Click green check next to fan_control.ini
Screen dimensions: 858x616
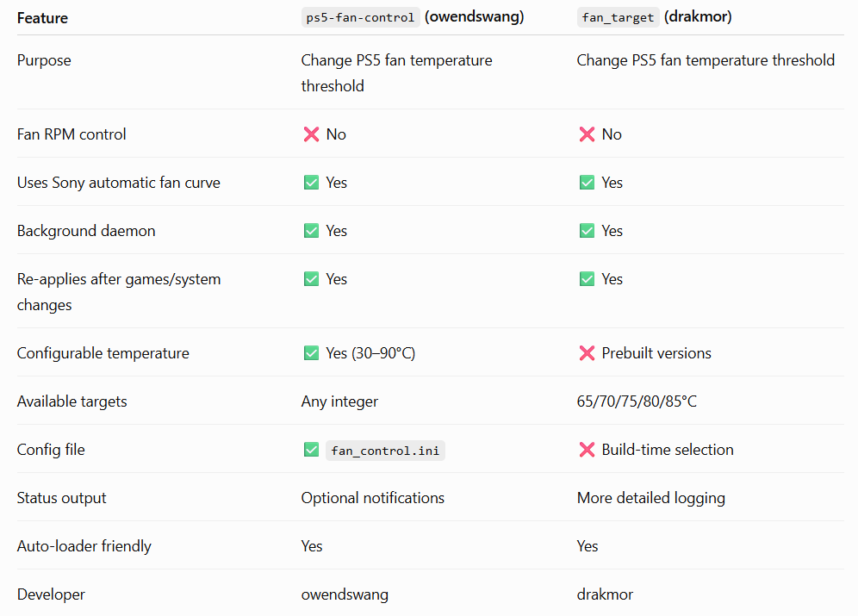point(311,450)
